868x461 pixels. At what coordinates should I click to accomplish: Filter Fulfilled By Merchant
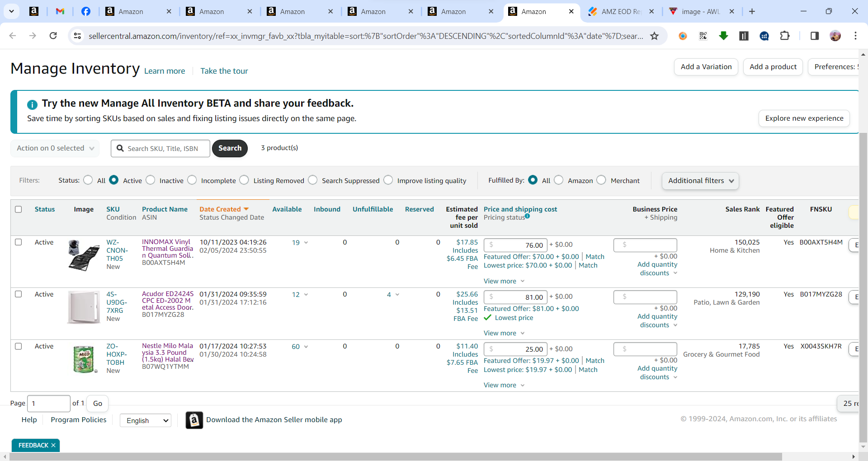[601, 180]
